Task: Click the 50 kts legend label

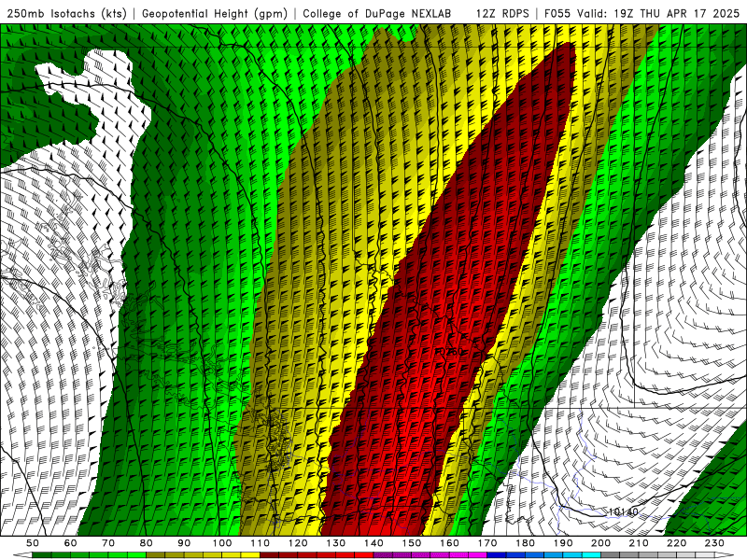Action: tap(33, 543)
